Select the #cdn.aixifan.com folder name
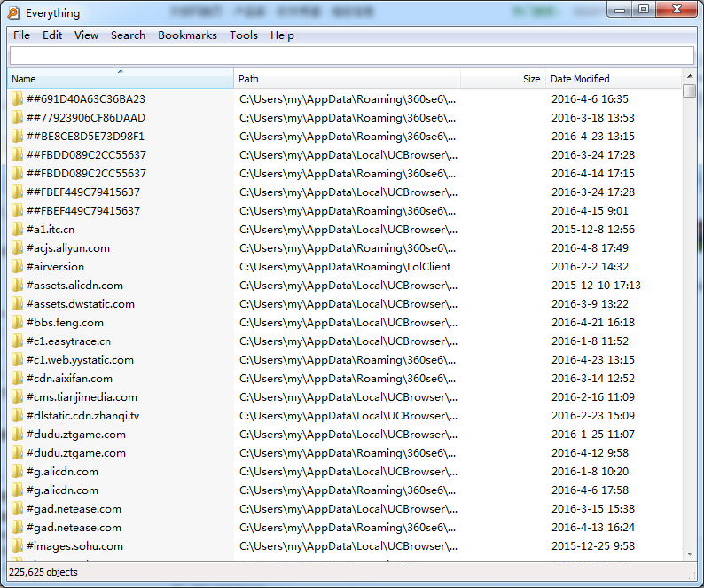704x588 pixels. pyautogui.click(x=69, y=379)
